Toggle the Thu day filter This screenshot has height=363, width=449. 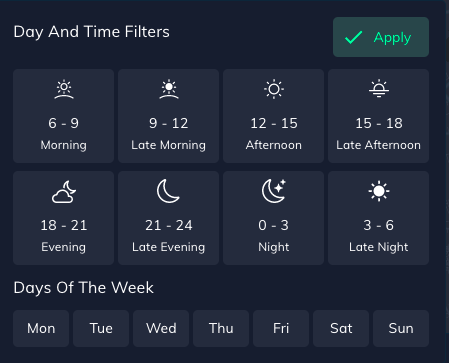coord(221,328)
